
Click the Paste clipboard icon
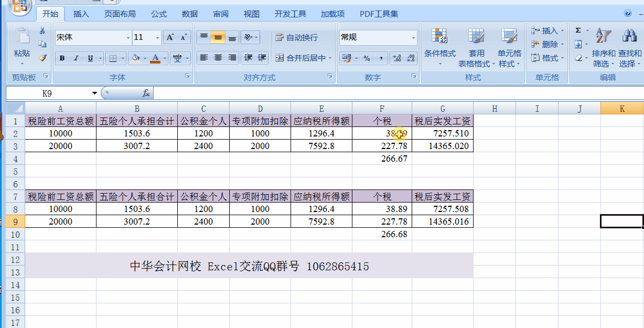coord(22,37)
